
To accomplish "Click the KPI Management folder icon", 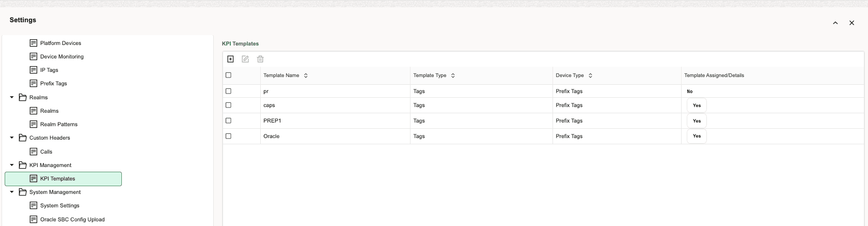I will click(23, 165).
